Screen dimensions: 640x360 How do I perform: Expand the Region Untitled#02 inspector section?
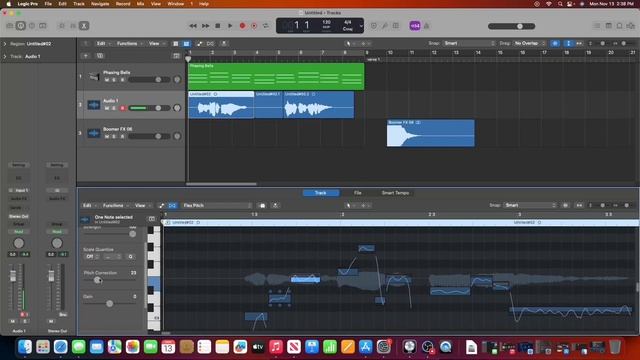coord(5,44)
